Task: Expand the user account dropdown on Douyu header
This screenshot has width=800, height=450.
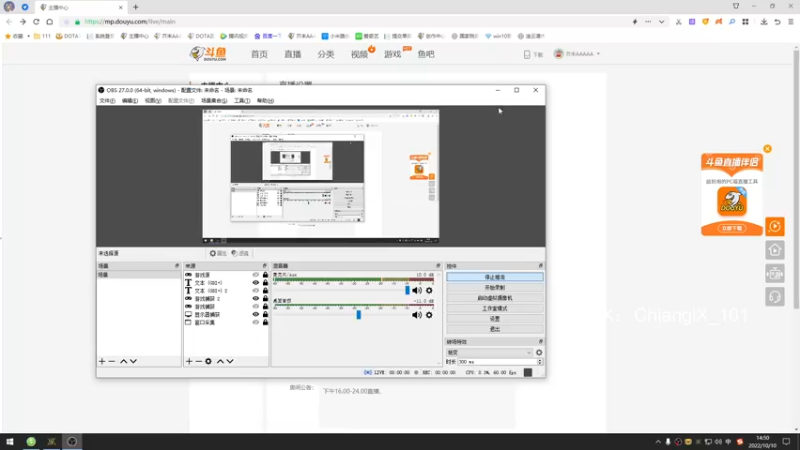Action: 598,54
